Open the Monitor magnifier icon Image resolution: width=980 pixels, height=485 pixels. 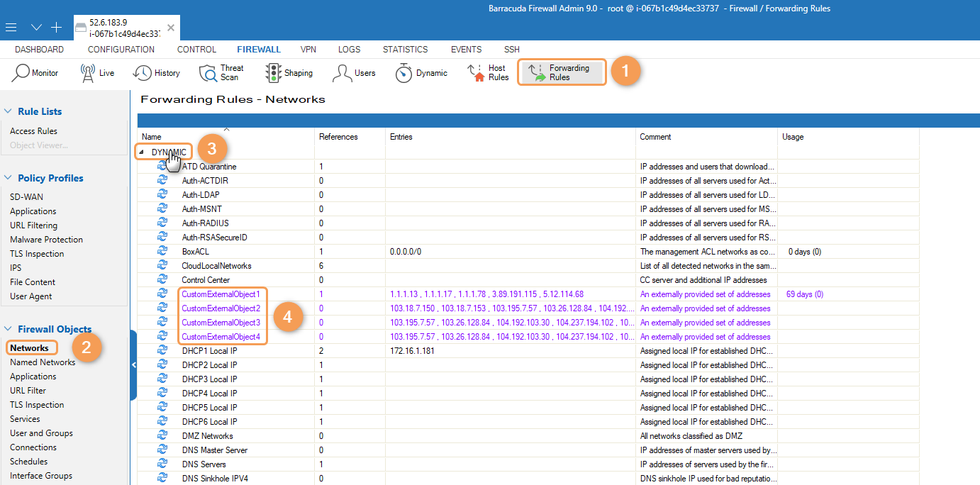tap(22, 73)
